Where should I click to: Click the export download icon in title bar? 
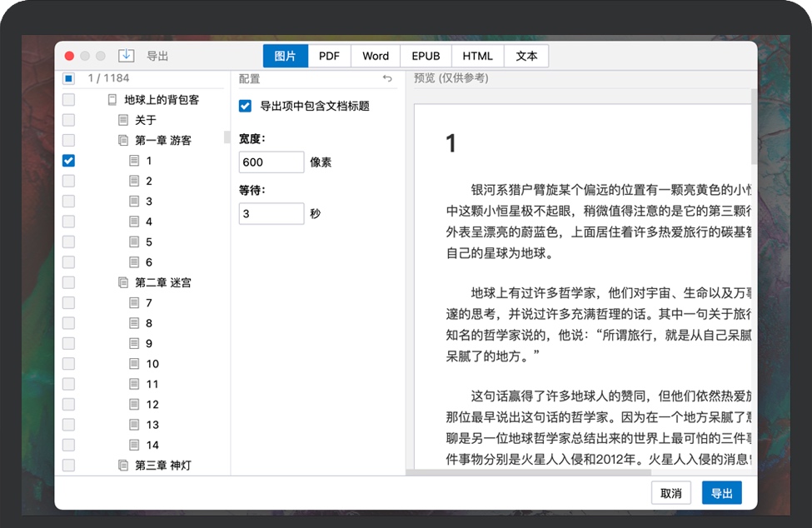126,56
